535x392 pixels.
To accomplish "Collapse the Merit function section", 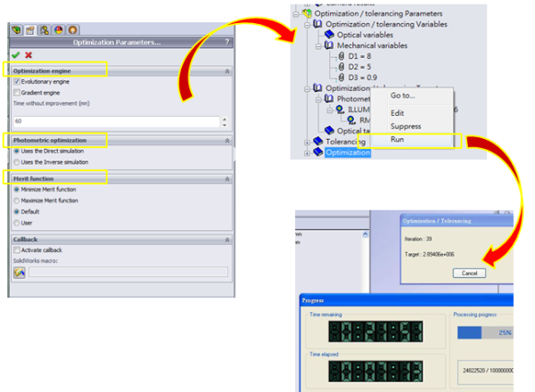I will click(226, 179).
